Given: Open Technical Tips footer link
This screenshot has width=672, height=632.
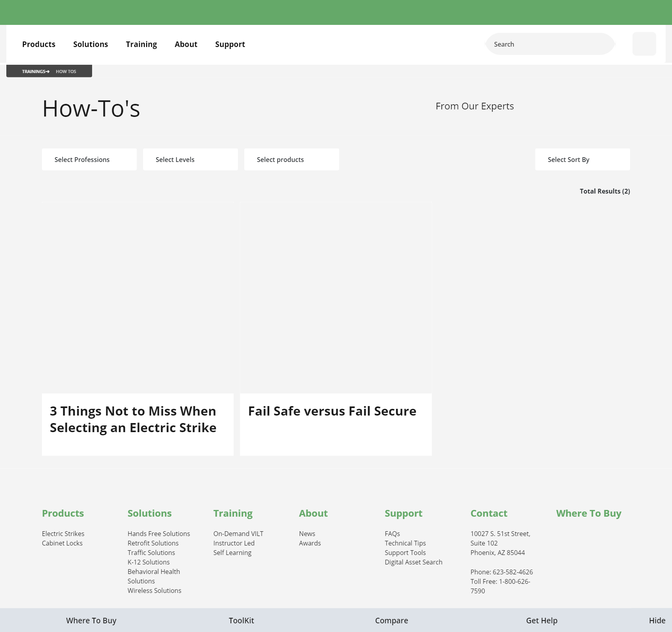Looking at the screenshot, I should click(406, 543).
